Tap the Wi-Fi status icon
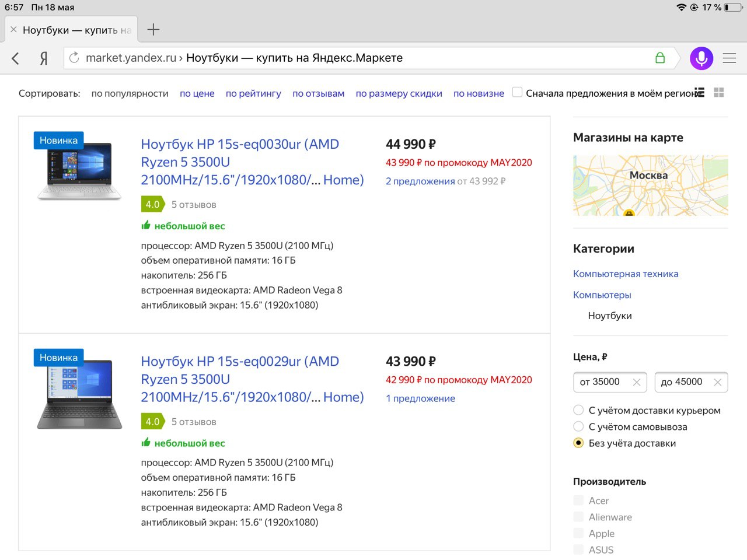Image resolution: width=747 pixels, height=560 pixels. (x=681, y=8)
